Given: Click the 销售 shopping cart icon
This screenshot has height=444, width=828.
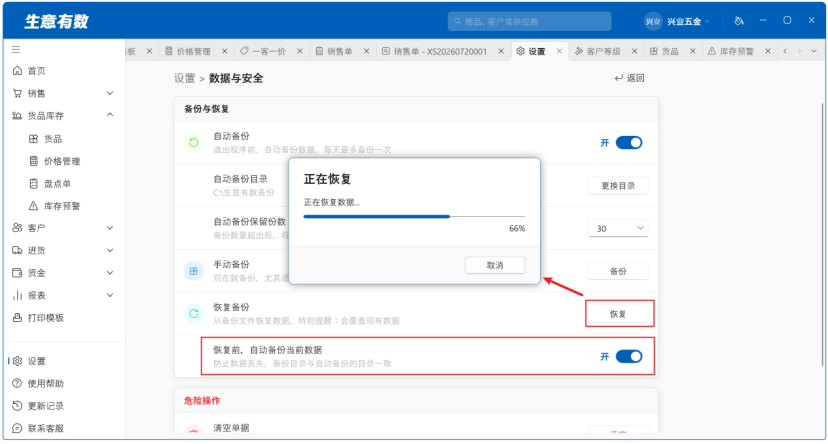Looking at the screenshot, I should [17, 93].
